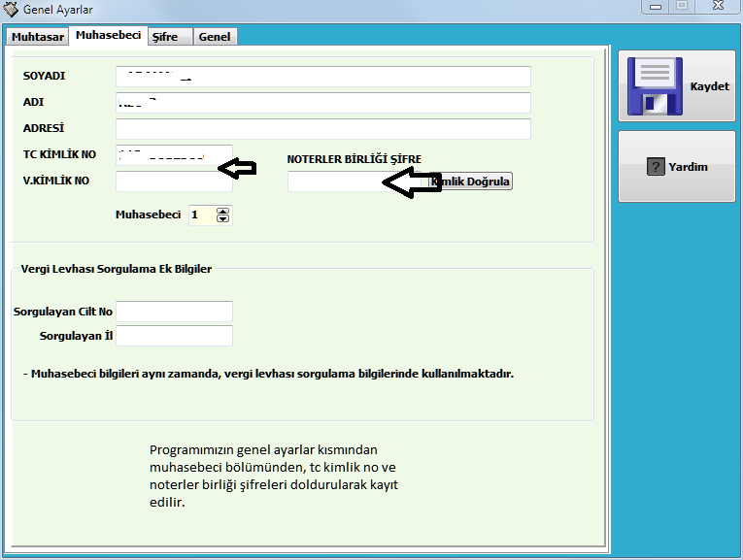This screenshot has width=743, height=560.
Task: Click the question mark Yardım icon
Action: [656, 167]
